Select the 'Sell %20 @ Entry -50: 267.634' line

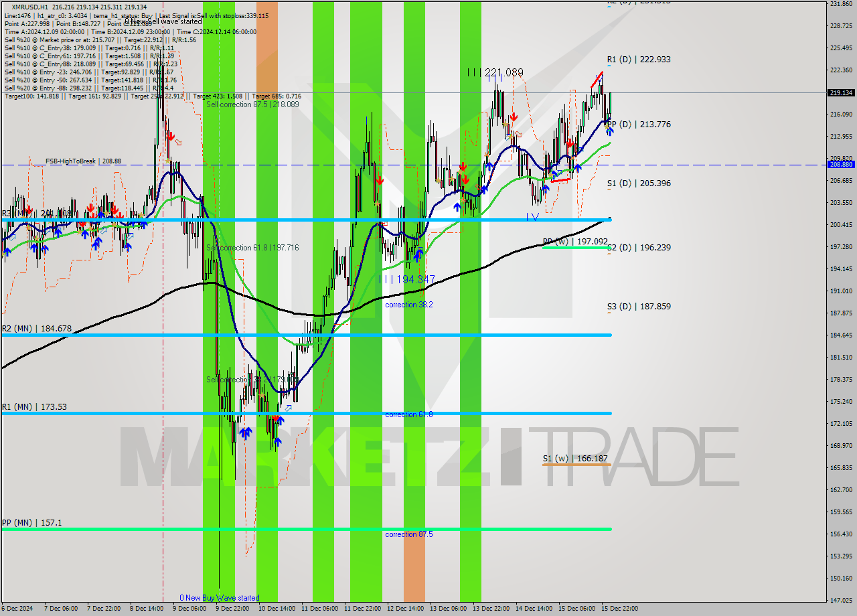tap(90, 80)
